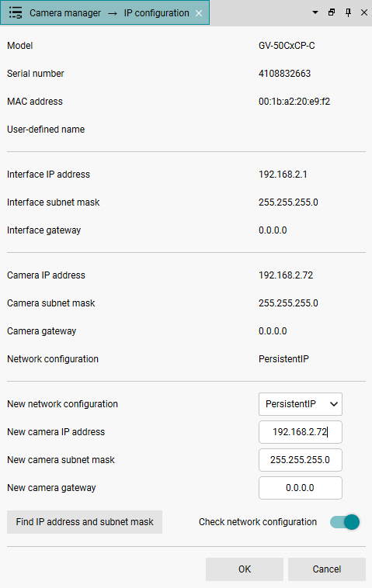The image size is (372, 588).
Task: Click the New camera IP address field
Action: [301, 432]
